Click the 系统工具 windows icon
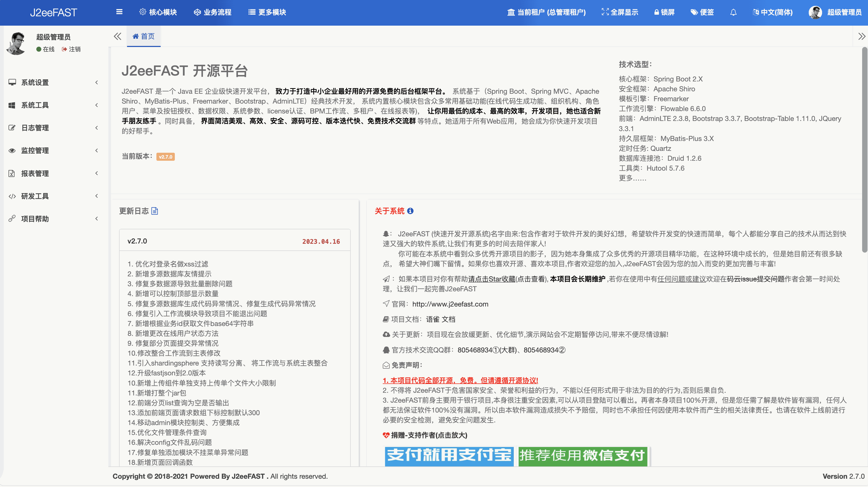 click(x=12, y=105)
